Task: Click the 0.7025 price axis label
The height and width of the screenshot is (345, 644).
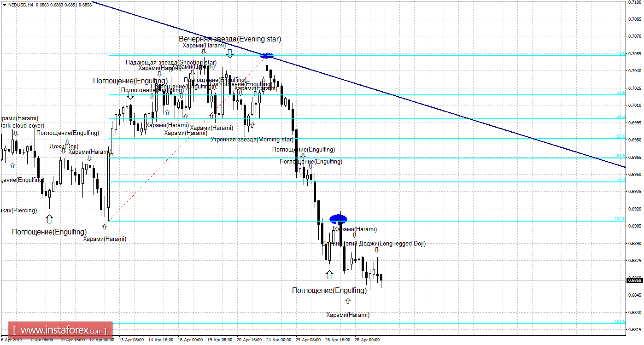Action: (x=635, y=88)
